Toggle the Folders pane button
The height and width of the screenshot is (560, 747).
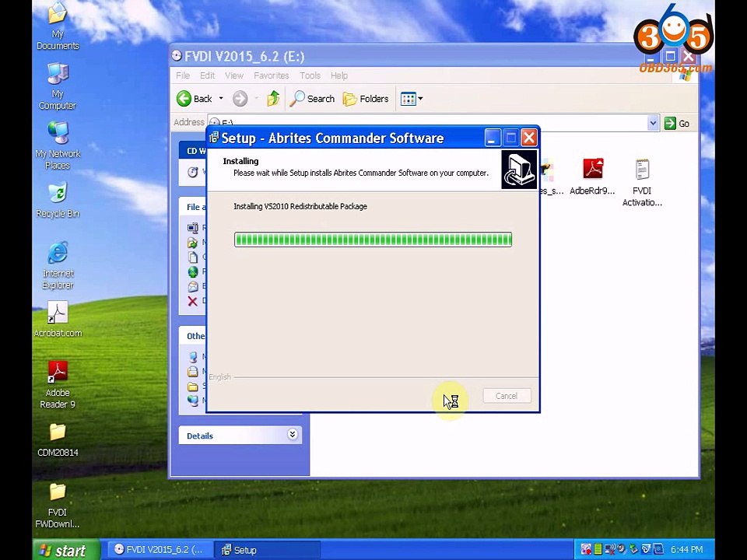[366, 99]
